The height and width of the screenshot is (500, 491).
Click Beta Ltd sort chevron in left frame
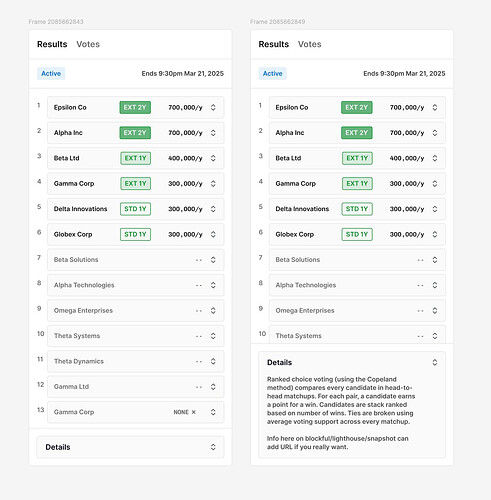point(213,158)
